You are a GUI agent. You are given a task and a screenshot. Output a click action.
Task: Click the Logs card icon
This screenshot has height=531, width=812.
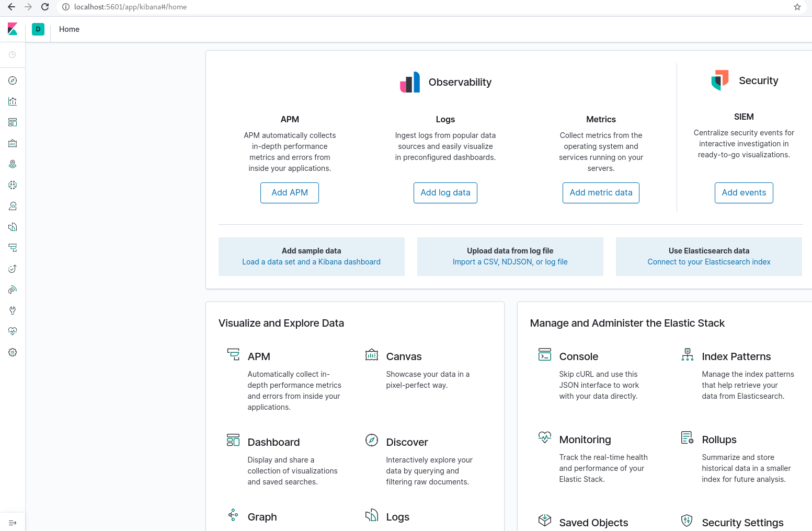(x=372, y=515)
